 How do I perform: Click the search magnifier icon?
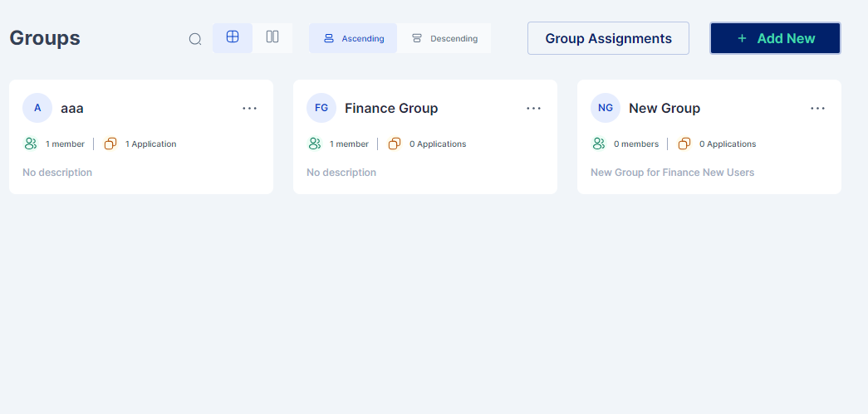point(195,39)
